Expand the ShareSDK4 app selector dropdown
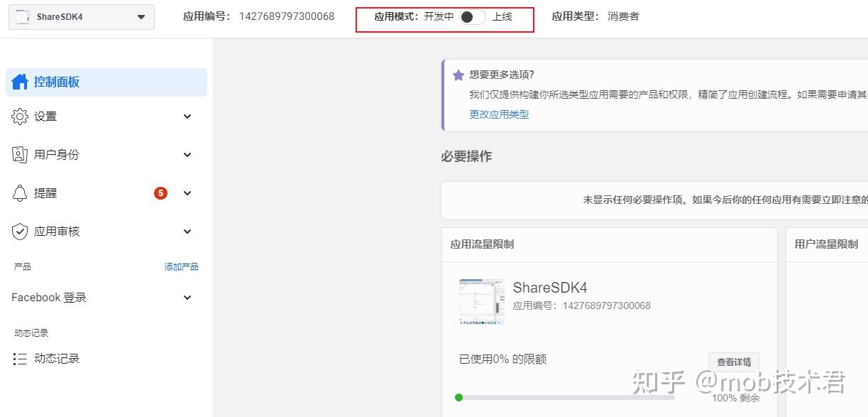 [x=139, y=16]
